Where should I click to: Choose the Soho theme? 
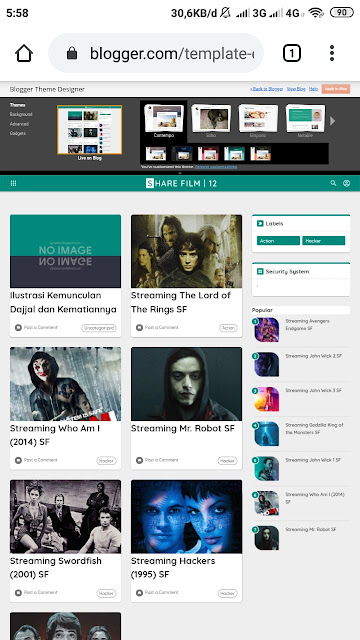click(x=211, y=121)
